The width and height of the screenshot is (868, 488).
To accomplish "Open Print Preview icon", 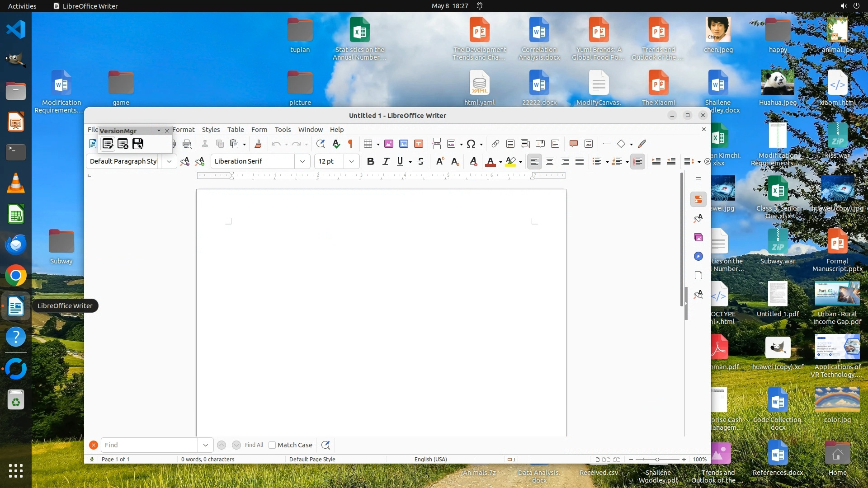I will click(x=187, y=144).
